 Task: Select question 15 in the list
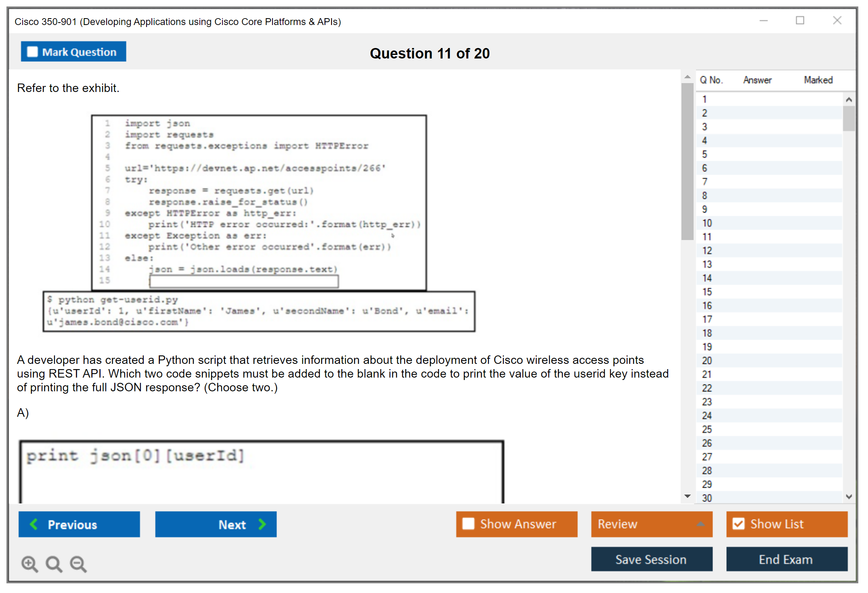click(707, 292)
